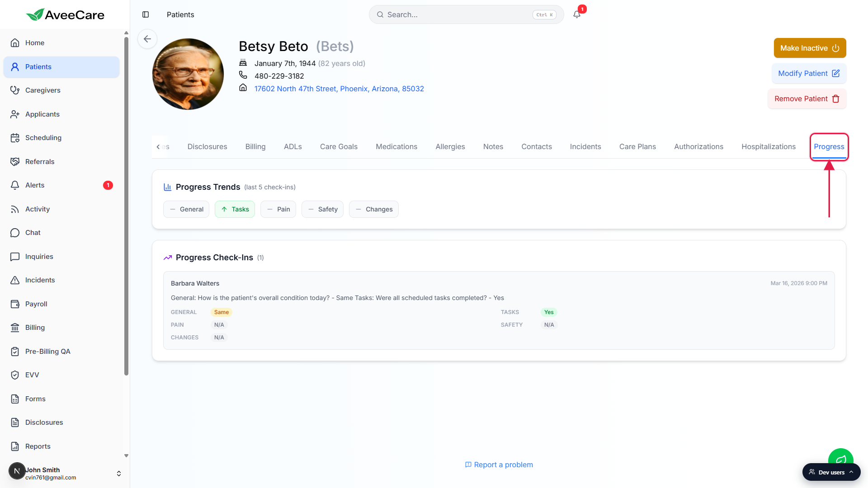Click the Alerts bell icon in sidebar
Image resolution: width=868 pixels, height=488 pixels.
pyautogui.click(x=15, y=185)
